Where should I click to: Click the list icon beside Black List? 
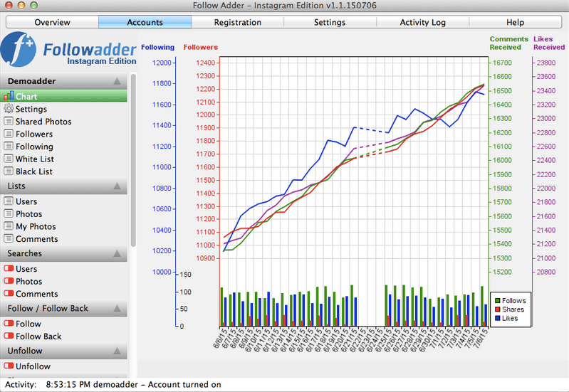(x=9, y=171)
